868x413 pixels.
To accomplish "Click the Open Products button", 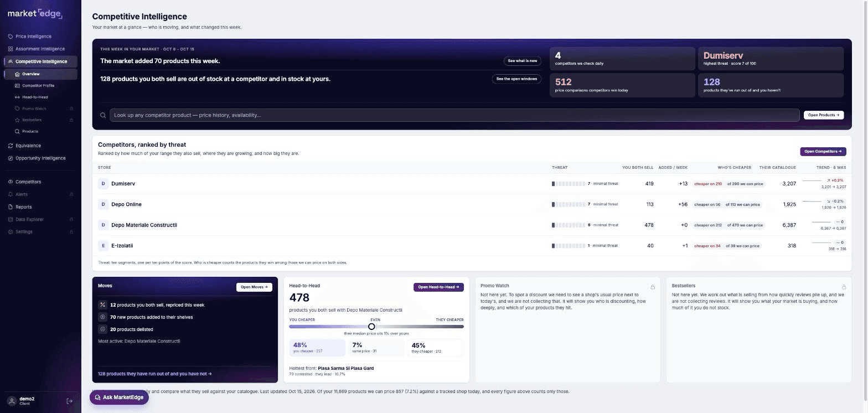I will pyautogui.click(x=824, y=115).
